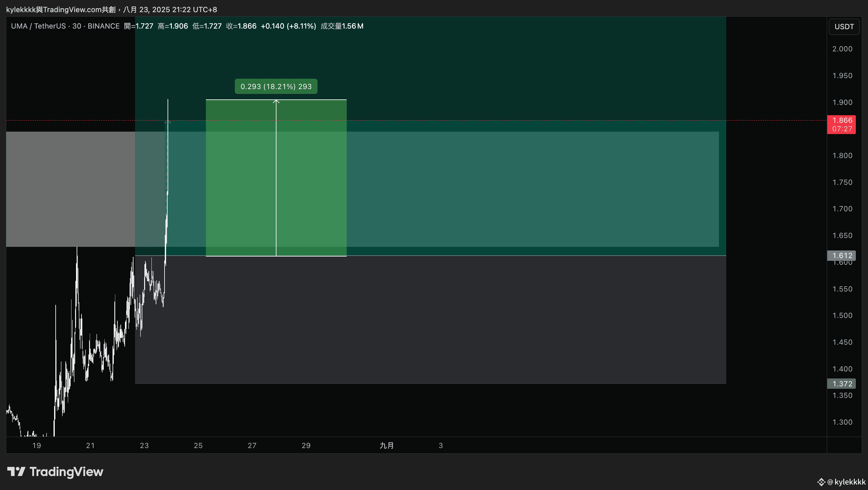The height and width of the screenshot is (490, 868).
Task: Click the 收=1.866 close value
Action: [x=241, y=26]
